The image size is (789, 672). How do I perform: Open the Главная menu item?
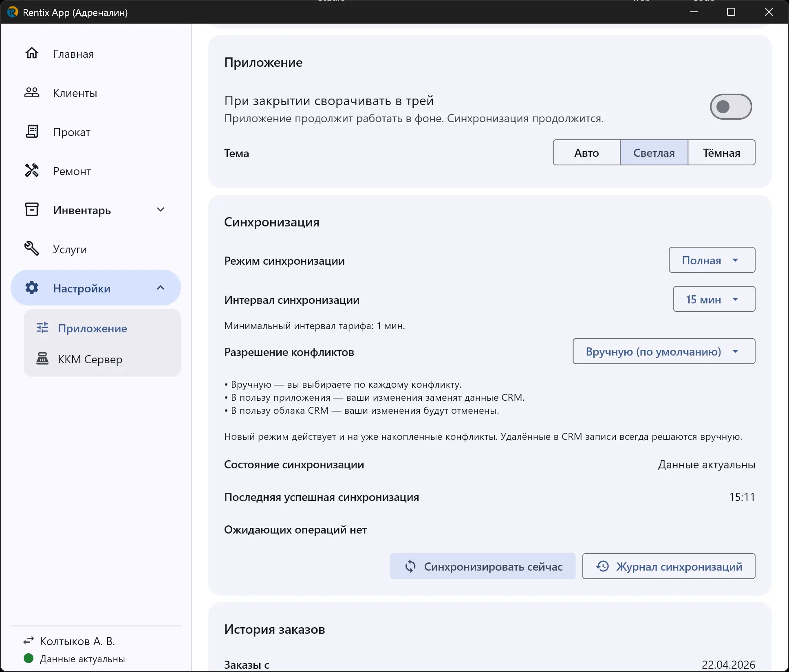[x=96, y=53]
